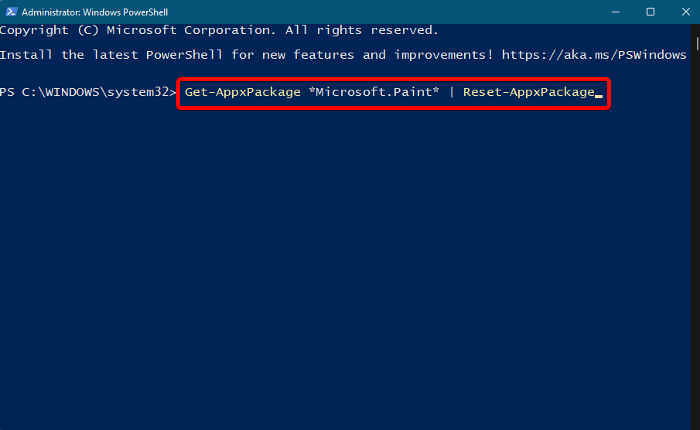This screenshot has width=700, height=430.
Task: Click the blinking cursor after Reset-AppxPackage
Action: (598, 95)
